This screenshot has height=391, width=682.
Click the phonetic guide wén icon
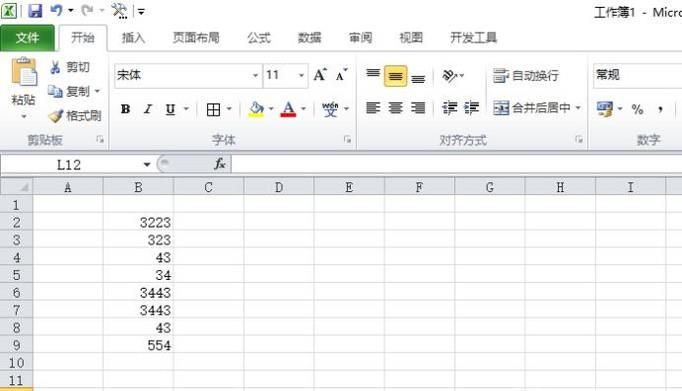[330, 109]
